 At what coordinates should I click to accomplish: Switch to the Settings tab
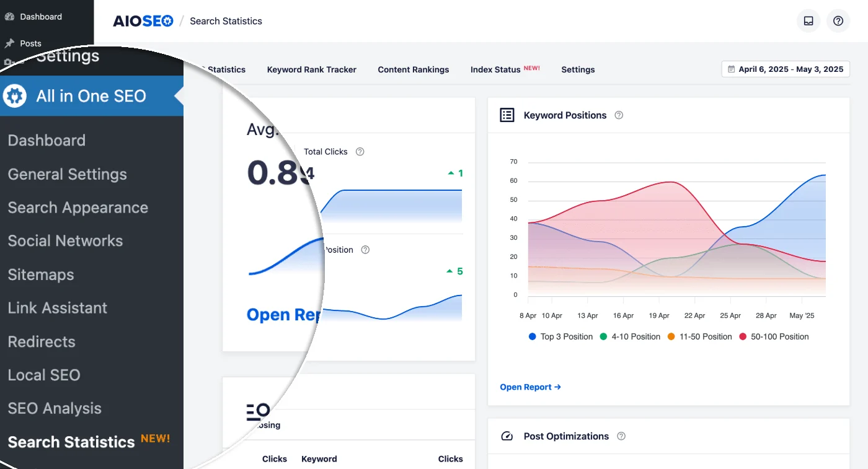point(578,69)
